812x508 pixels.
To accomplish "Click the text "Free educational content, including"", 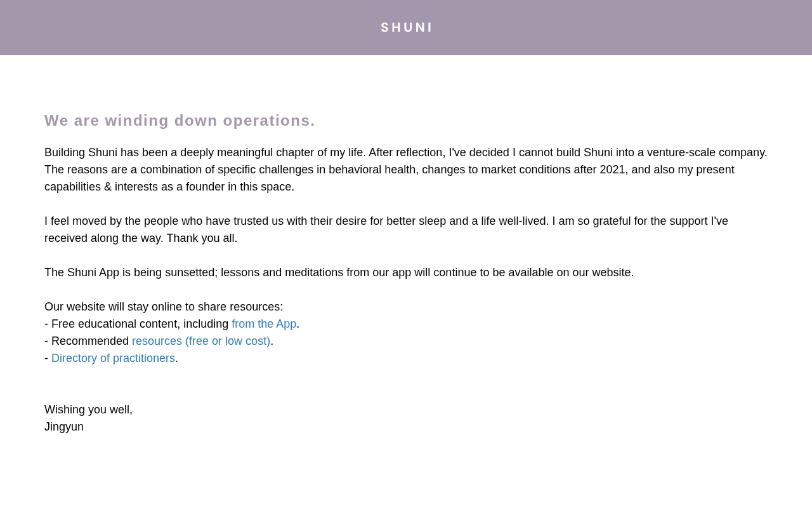I will pos(140,324).
